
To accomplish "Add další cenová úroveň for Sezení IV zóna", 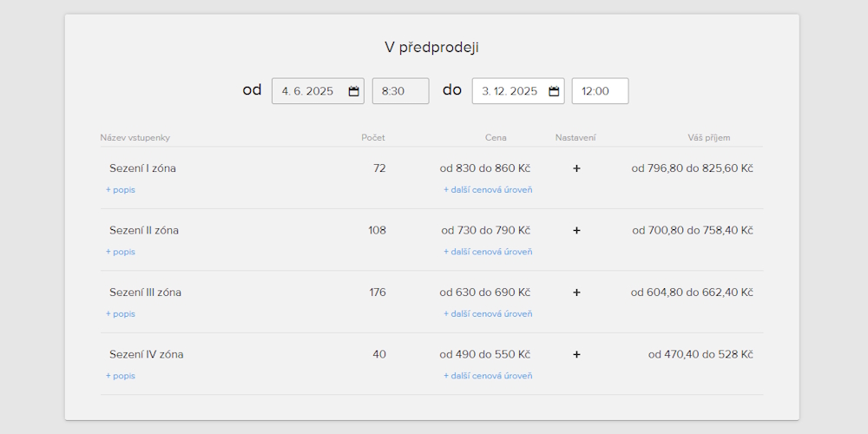I will 488,376.
